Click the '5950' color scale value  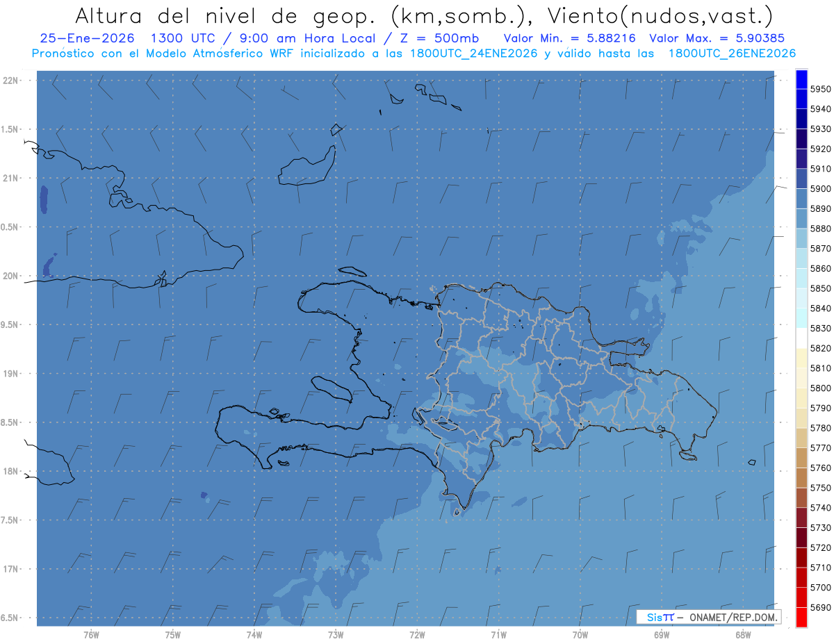(821, 90)
